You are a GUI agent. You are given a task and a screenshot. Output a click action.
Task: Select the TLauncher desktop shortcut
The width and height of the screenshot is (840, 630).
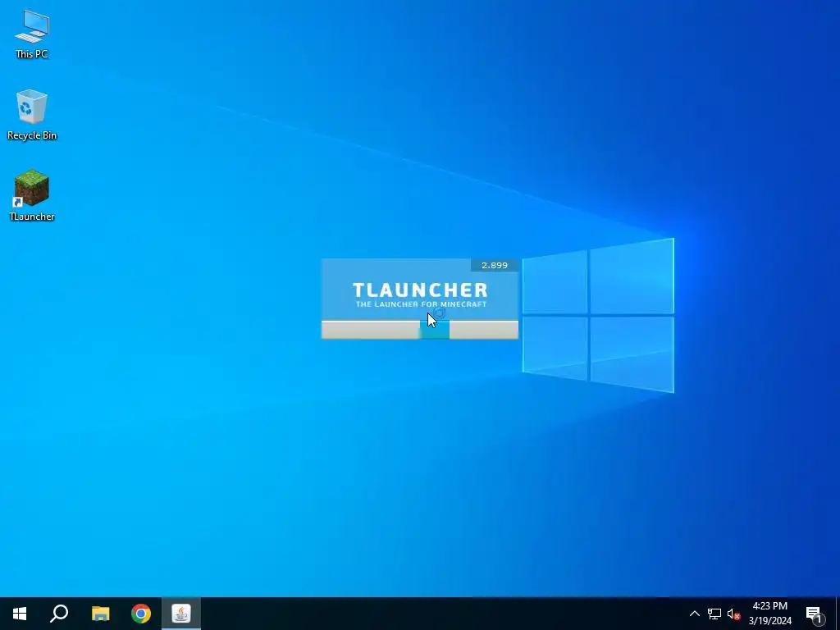click(32, 195)
